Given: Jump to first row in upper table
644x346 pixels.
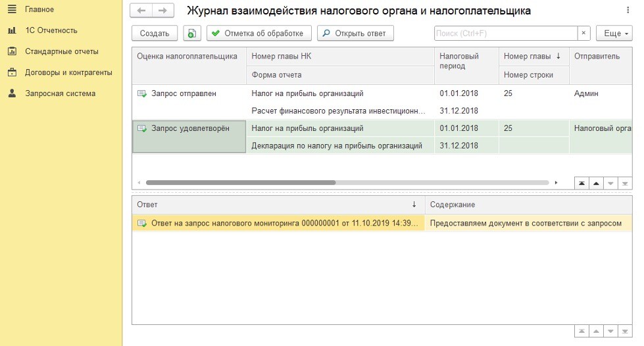Looking at the screenshot, I should [582, 183].
